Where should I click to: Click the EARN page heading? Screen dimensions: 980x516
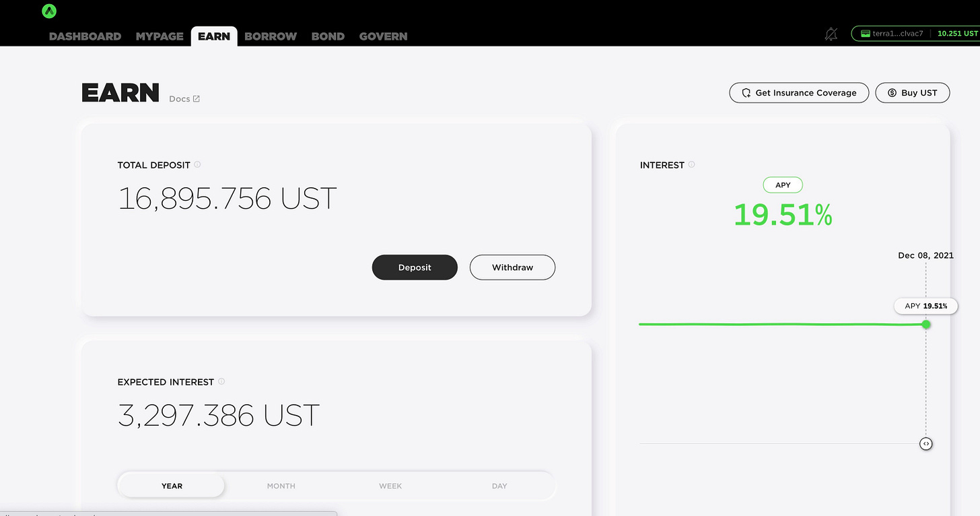point(120,93)
